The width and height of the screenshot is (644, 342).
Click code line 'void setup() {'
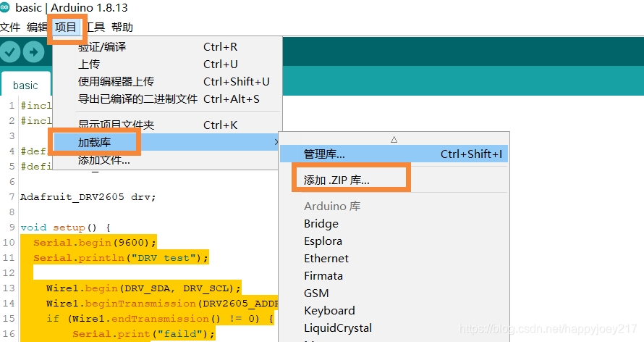coord(65,228)
